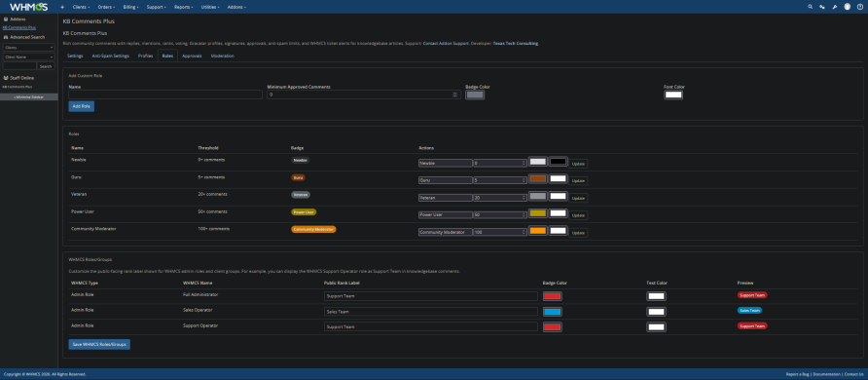Open the search magnifier icon in top bar
Image resolution: width=868 pixels, height=380 pixels.
point(811,7)
